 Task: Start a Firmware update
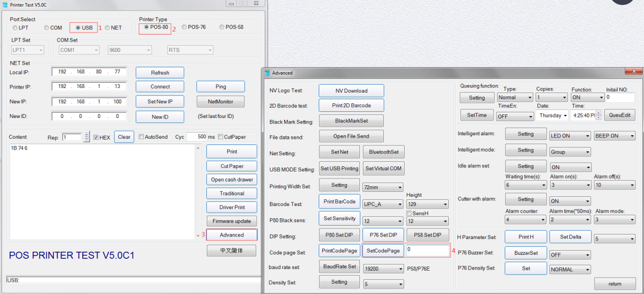[x=231, y=221]
